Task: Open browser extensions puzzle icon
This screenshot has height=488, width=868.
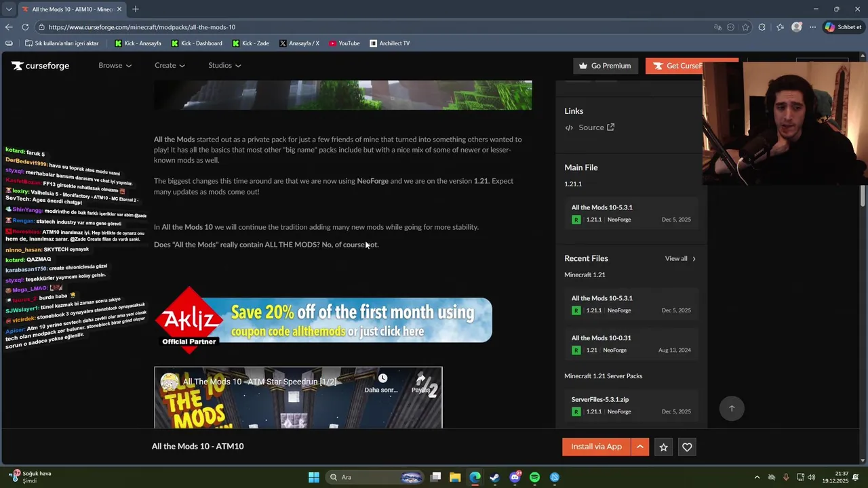Action: point(762,27)
